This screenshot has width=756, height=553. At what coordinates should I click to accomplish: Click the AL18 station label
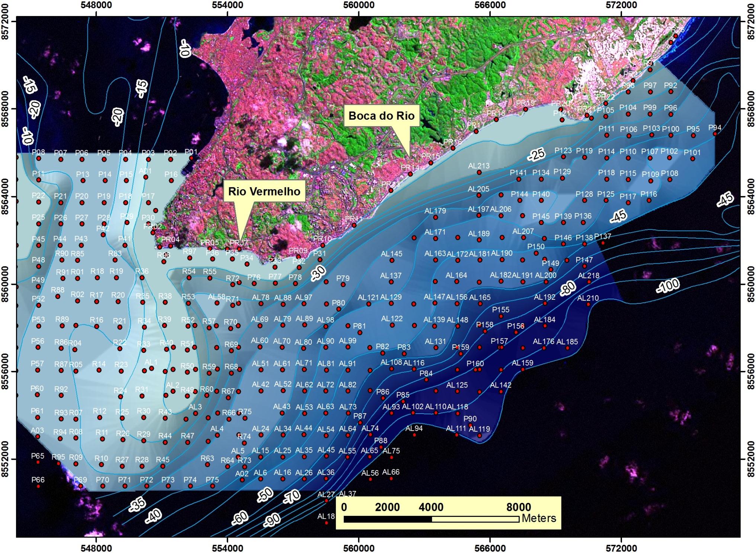[x=326, y=516]
